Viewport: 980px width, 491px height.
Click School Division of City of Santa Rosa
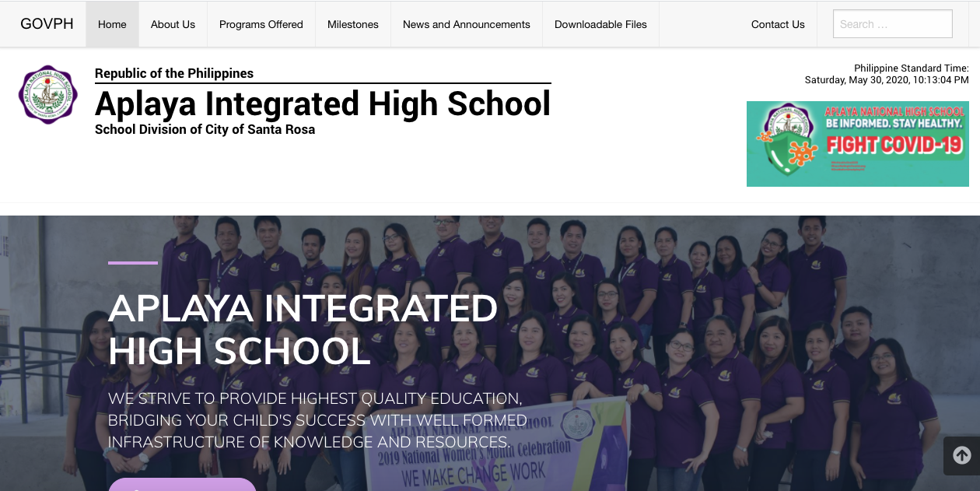pos(205,129)
